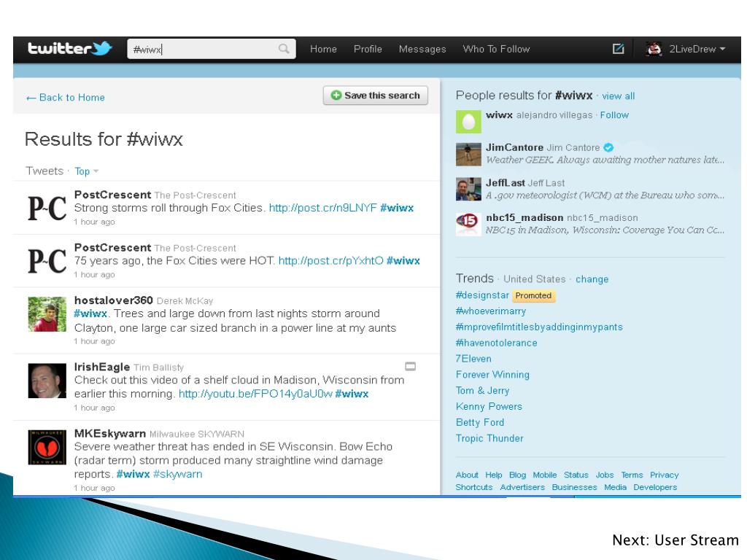Open the Top tweets filter dropdown

coord(86,171)
